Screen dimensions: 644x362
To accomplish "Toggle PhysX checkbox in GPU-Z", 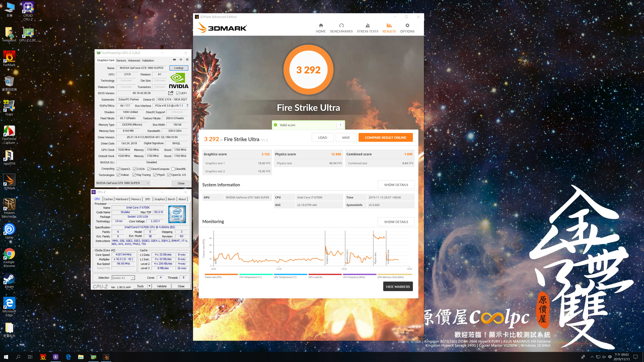I will 155,175.
